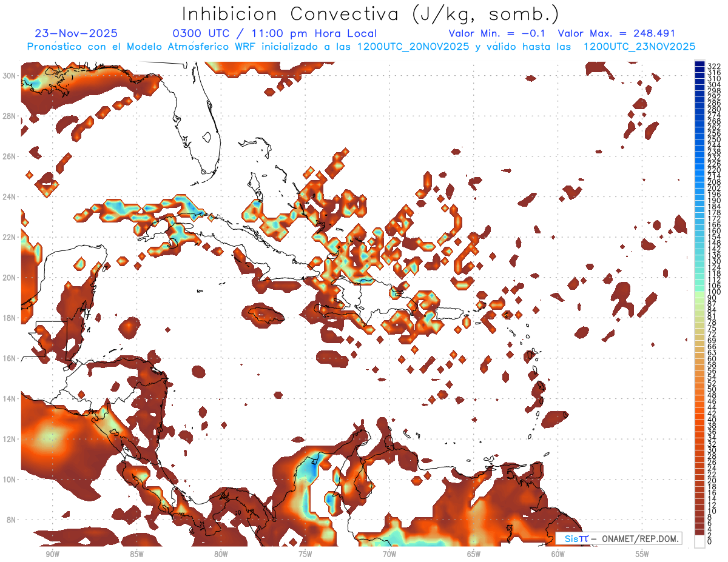Click the 26N latitude label
Screen dimensions: 728x562
pos(10,156)
